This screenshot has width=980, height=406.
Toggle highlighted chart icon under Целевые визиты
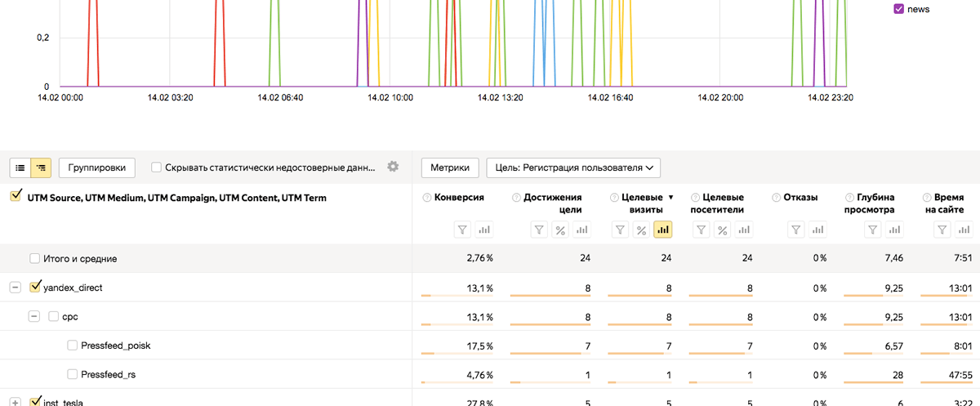662,230
